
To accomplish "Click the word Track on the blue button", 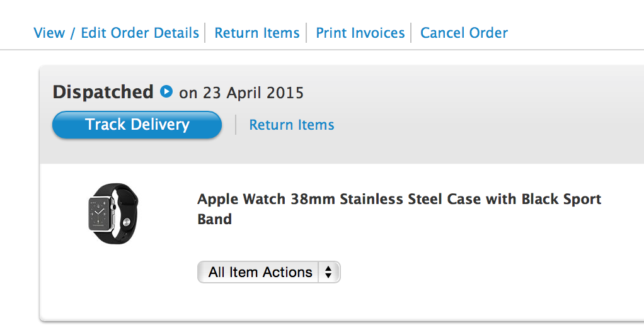I will click(105, 125).
